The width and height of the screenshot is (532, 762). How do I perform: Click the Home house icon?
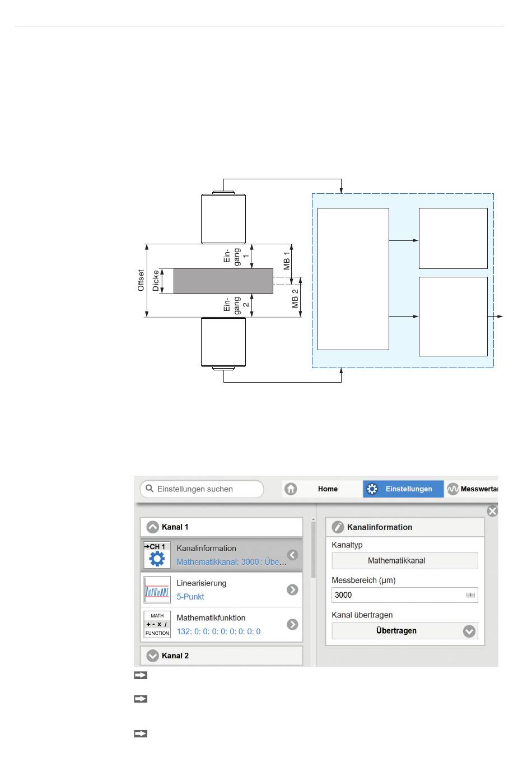(291, 489)
